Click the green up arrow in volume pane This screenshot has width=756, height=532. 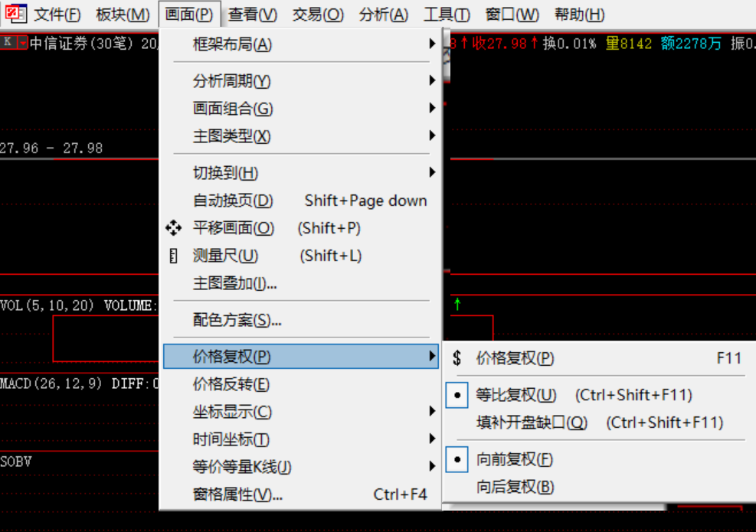(457, 304)
